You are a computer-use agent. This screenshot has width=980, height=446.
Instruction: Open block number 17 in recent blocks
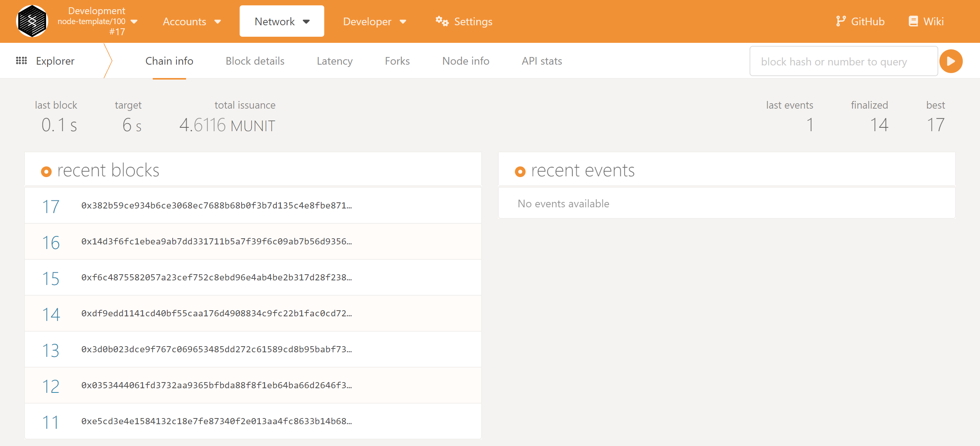[x=51, y=206]
